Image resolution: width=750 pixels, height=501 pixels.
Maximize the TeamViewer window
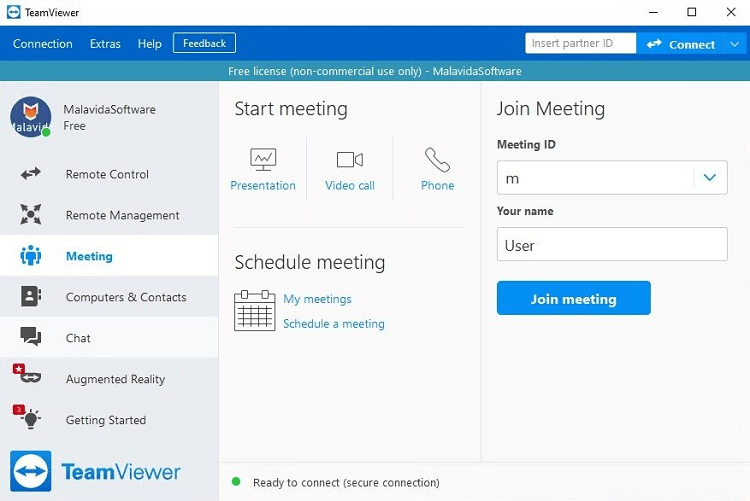(692, 12)
